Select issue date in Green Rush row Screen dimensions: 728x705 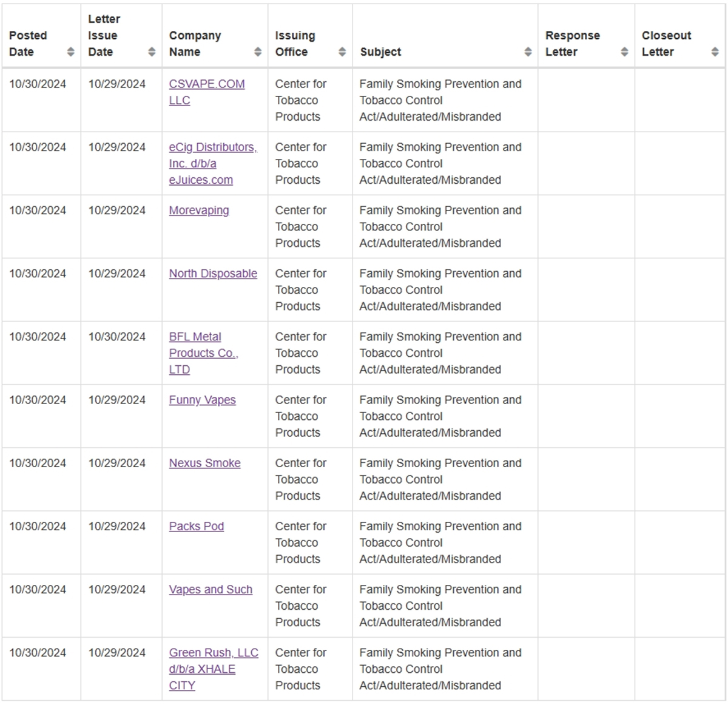tap(116, 652)
